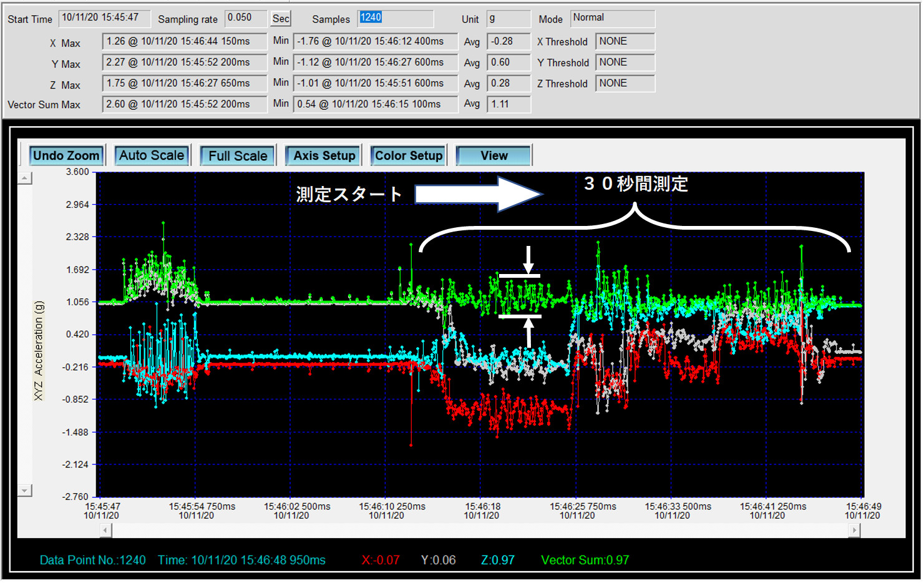Select the Full Scale button

click(238, 155)
